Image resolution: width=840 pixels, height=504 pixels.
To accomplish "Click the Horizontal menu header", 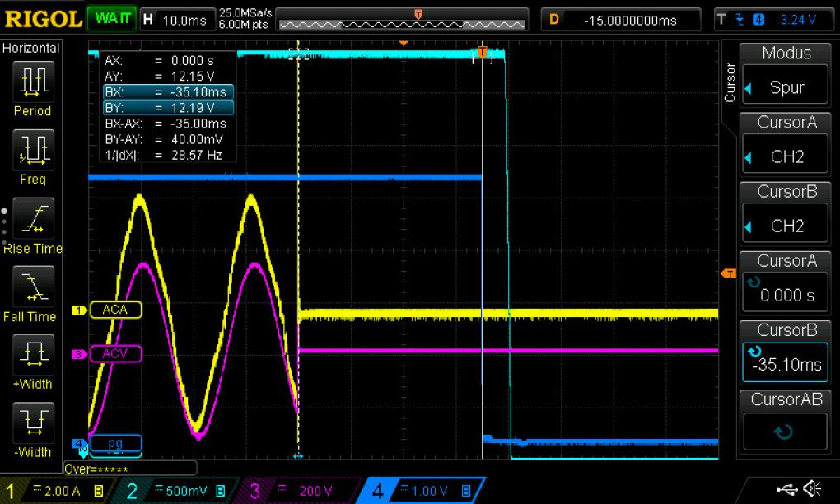I will (x=31, y=49).
